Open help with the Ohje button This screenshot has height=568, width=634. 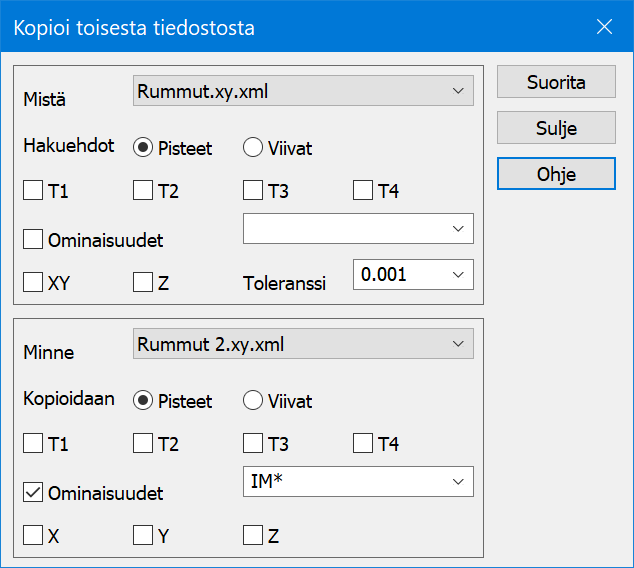pos(556,174)
